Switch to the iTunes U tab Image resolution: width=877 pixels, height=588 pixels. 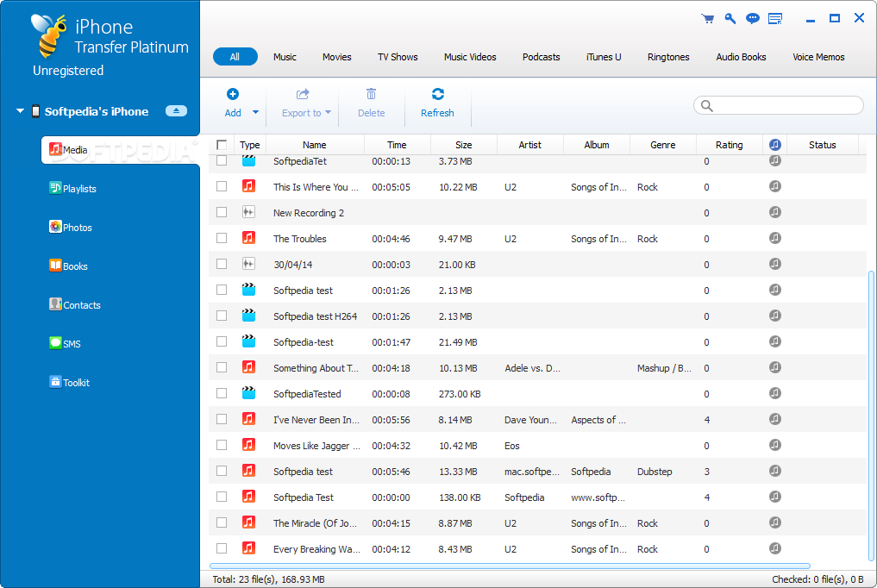604,57
